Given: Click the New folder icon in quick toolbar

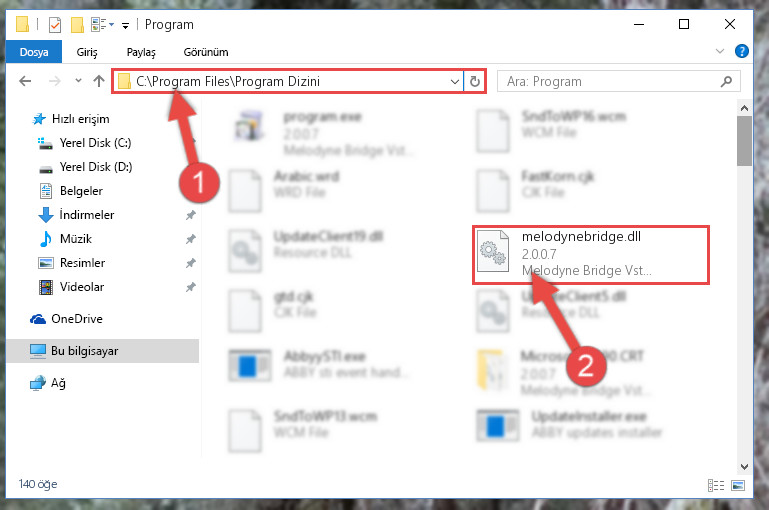Looking at the screenshot, I should (x=77, y=25).
